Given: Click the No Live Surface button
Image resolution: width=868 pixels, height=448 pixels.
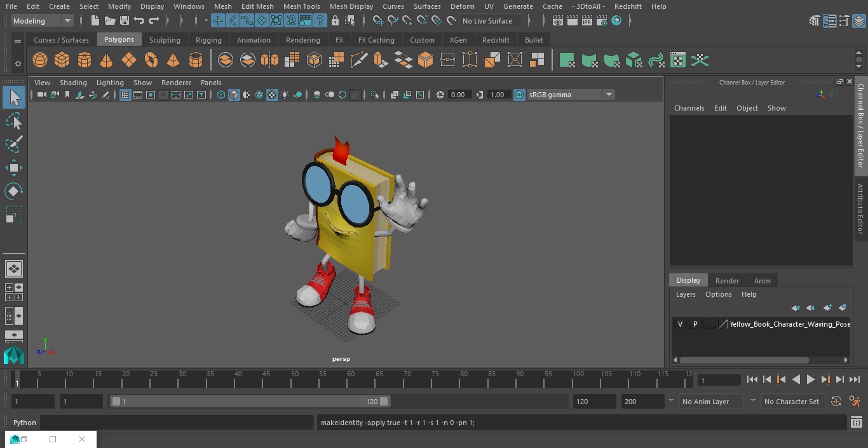Looking at the screenshot, I should pos(489,21).
